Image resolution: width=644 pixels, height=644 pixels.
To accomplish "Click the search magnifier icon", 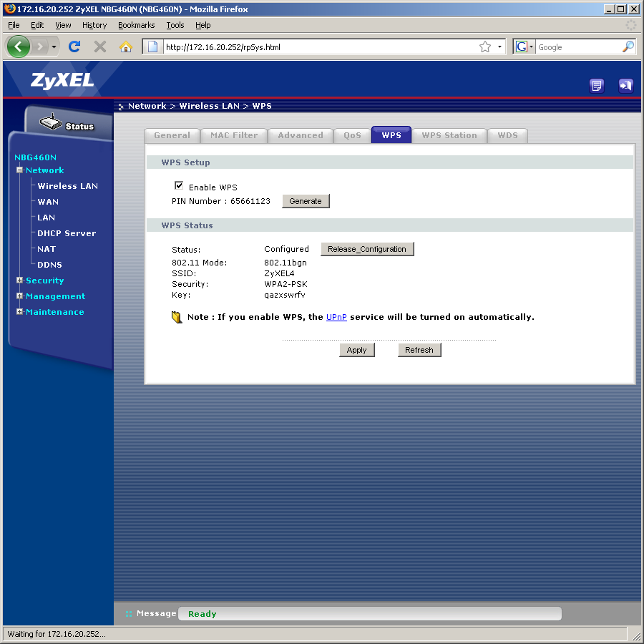I will pos(628,47).
